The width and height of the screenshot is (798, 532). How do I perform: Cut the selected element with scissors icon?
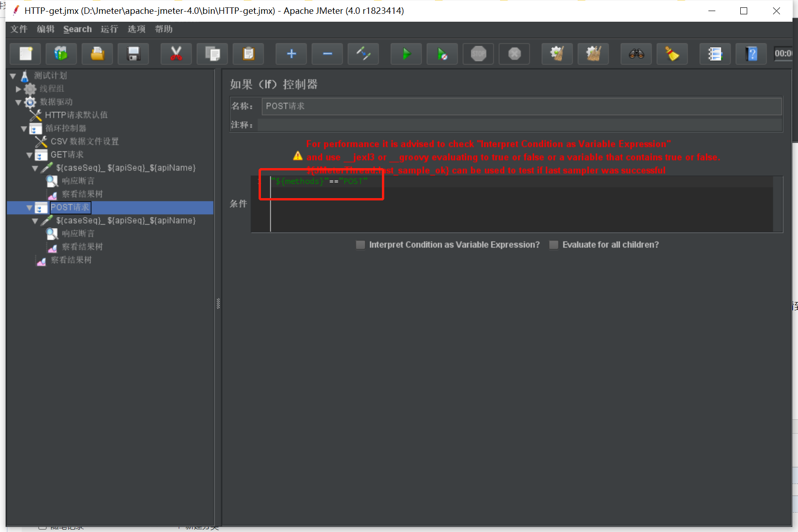(x=176, y=54)
